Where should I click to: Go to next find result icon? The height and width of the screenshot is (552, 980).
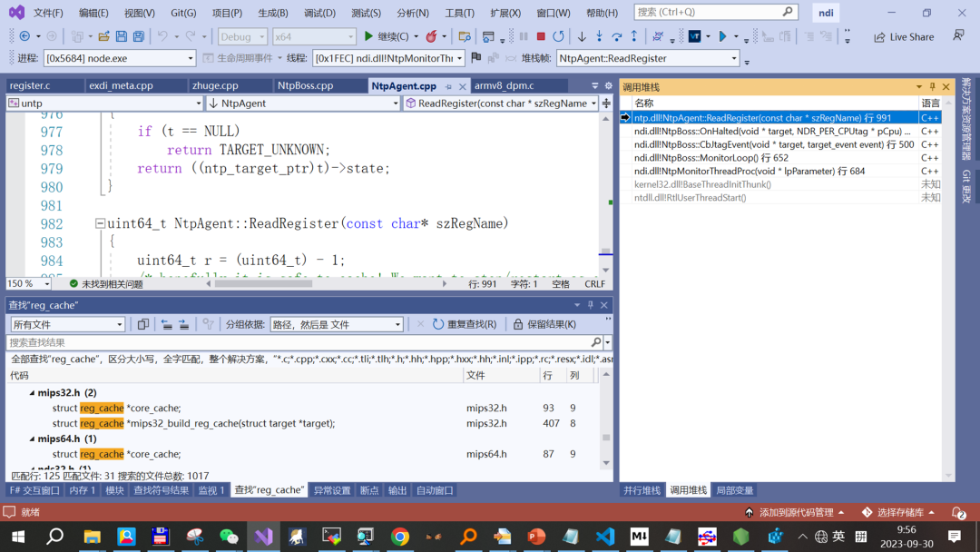[183, 324]
